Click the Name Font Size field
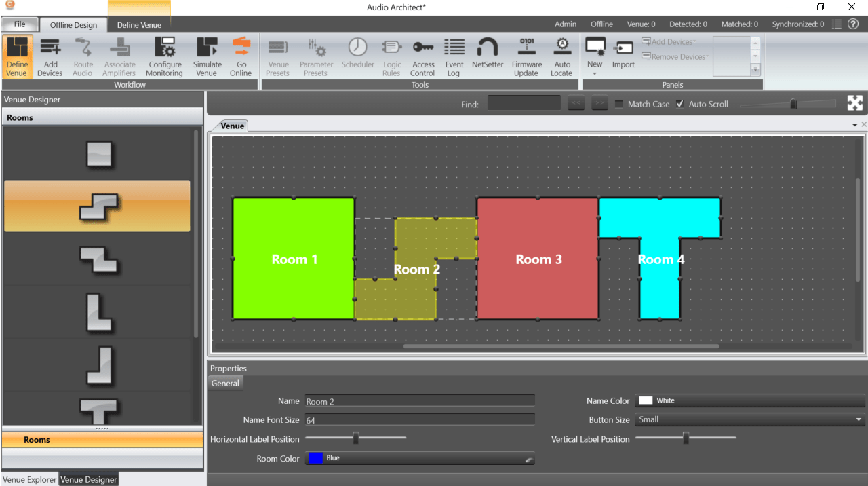 point(420,420)
